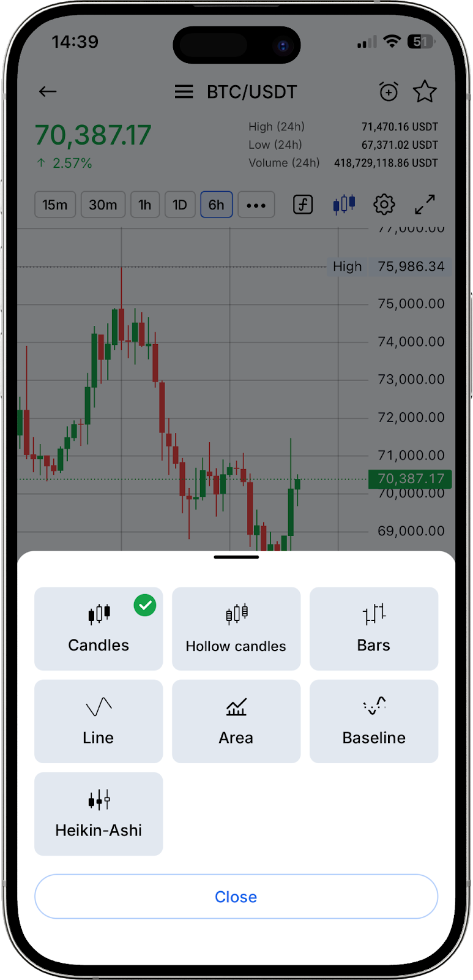Open the indicators function icon
The height and width of the screenshot is (980, 473).
point(303,205)
